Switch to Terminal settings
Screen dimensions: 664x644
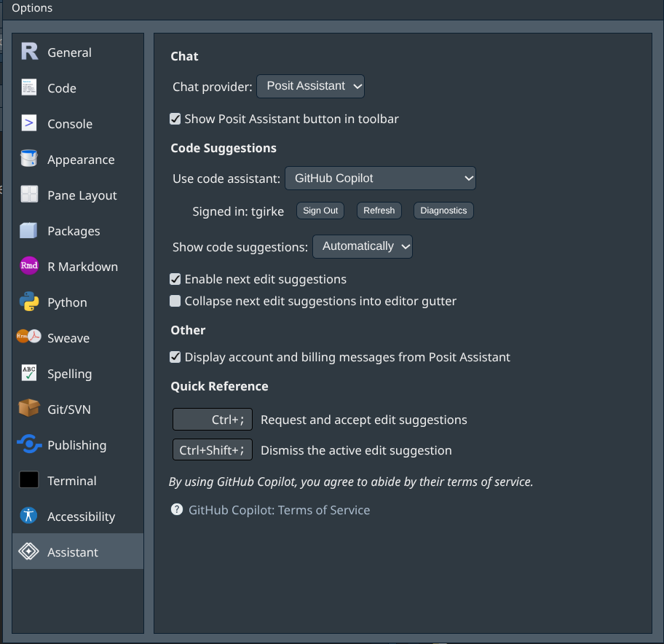[x=78, y=481]
